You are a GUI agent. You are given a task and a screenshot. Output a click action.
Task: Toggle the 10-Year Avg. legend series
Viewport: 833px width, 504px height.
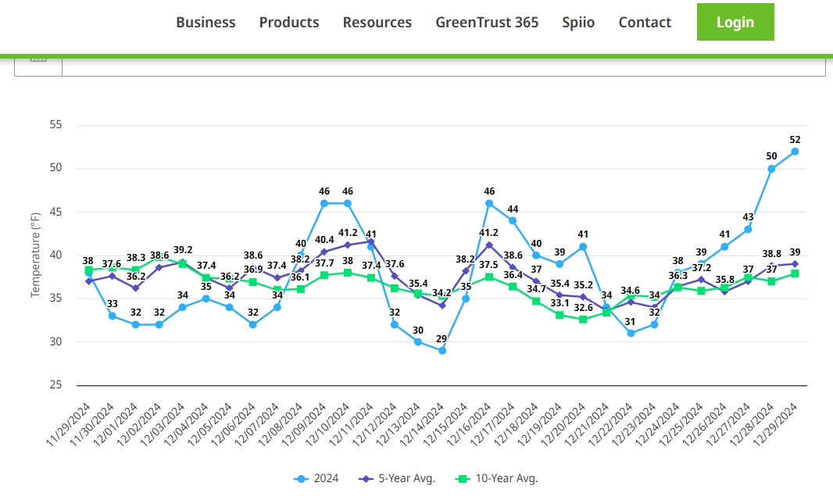click(497, 478)
